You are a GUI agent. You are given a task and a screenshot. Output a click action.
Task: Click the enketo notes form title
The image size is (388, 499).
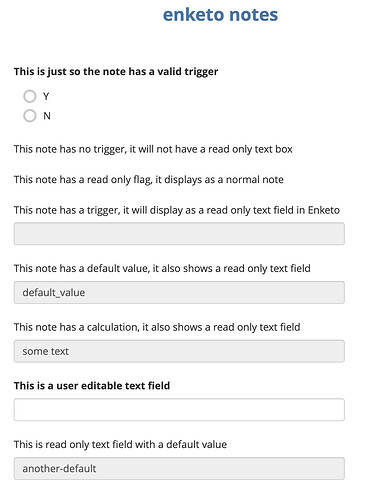click(x=220, y=15)
